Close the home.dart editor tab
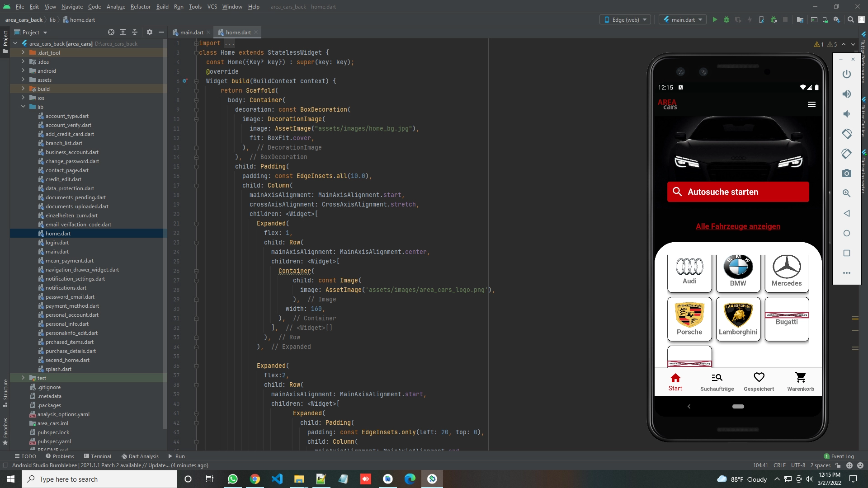 point(256,32)
